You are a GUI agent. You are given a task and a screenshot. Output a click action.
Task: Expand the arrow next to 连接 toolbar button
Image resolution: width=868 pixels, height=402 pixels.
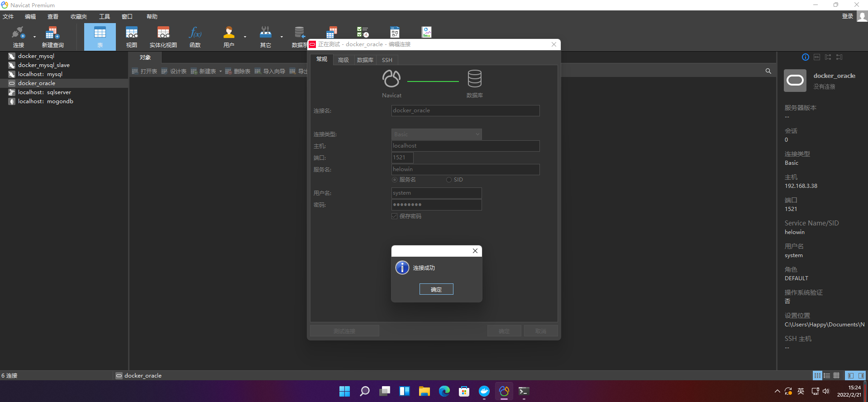coord(34,37)
